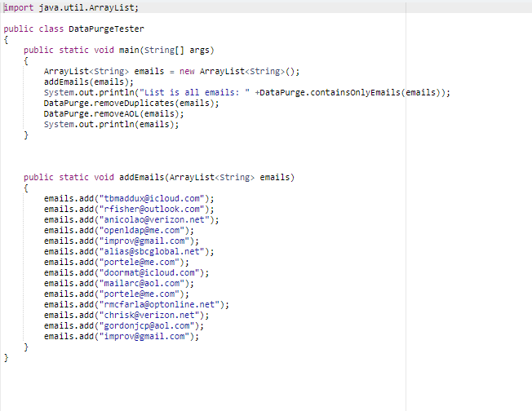The image size is (532, 411).
Task: Click the doormat@icloud.com add line
Action: (x=126, y=273)
